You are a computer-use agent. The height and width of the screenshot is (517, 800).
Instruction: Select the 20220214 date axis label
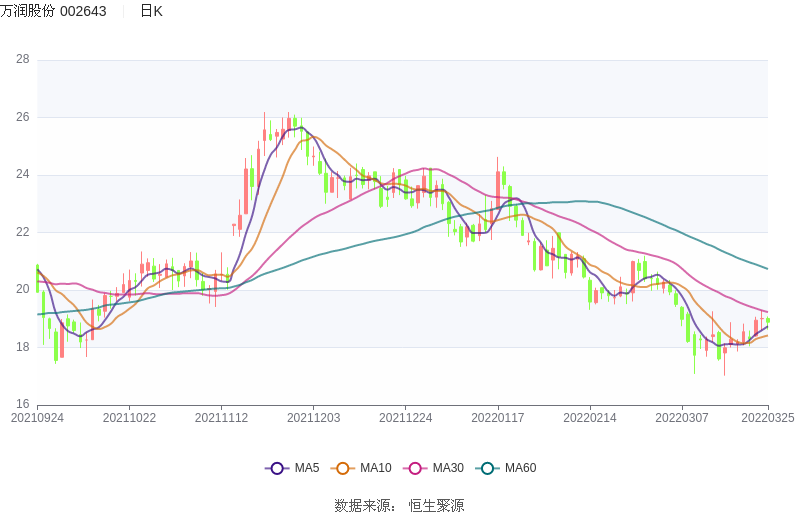pyautogui.click(x=590, y=418)
